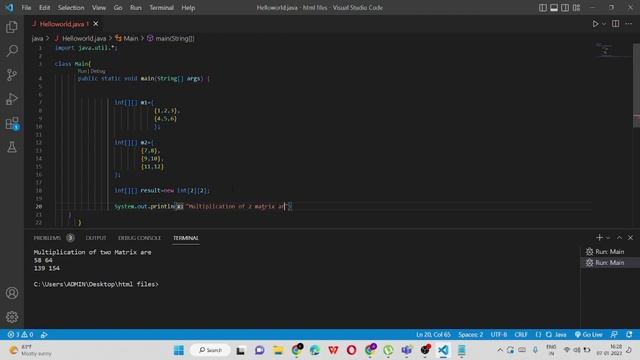The width and height of the screenshot is (640, 360).
Task: Open File Explorer from the taskbar
Action: (278, 350)
